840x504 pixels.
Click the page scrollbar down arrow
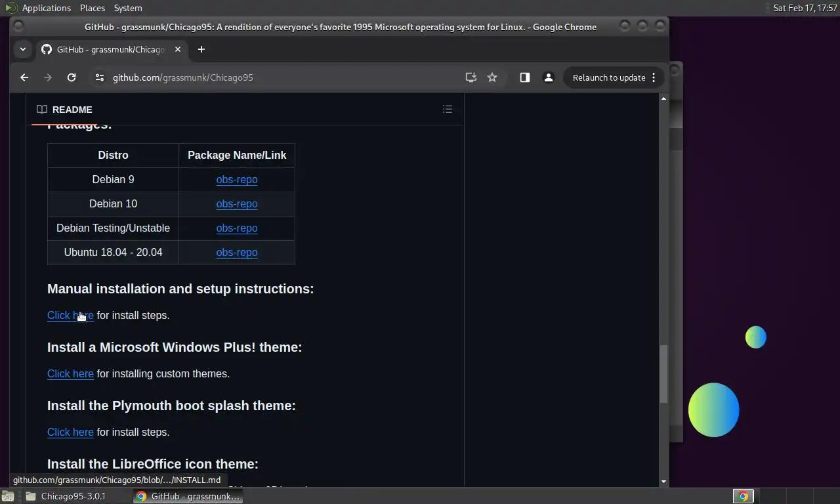663,482
